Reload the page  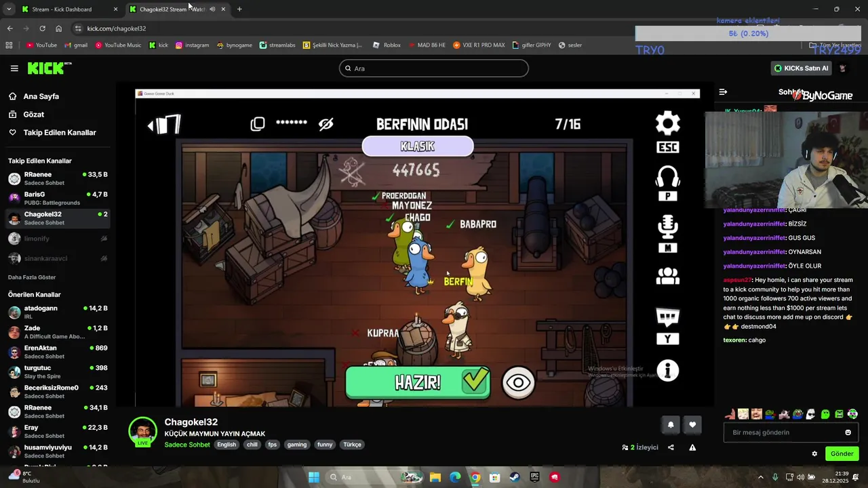click(x=42, y=28)
